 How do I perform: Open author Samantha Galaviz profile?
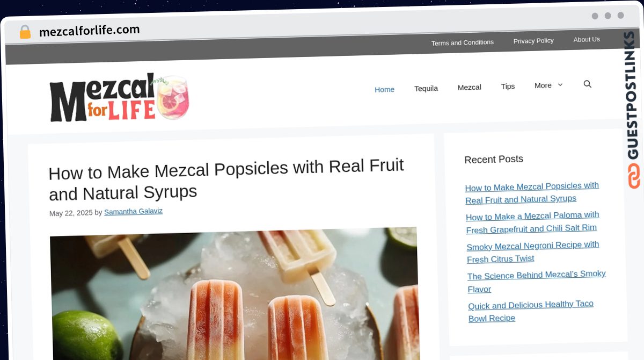click(133, 212)
